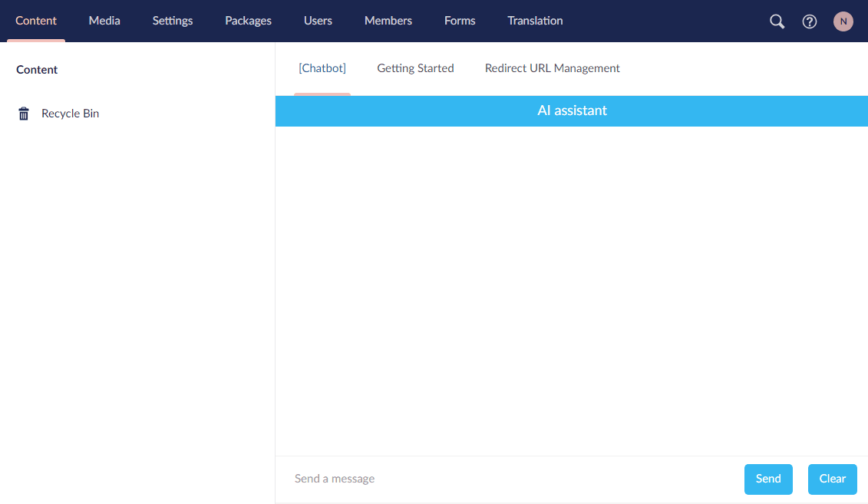The width and height of the screenshot is (868, 504).
Task: Navigate to the Packages section
Action: 248,21
